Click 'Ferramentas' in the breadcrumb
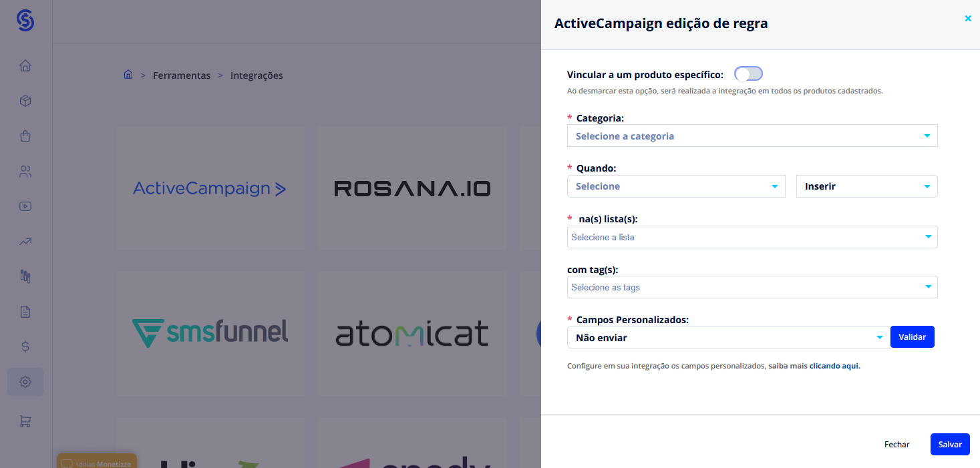This screenshot has width=980, height=468. tap(182, 75)
